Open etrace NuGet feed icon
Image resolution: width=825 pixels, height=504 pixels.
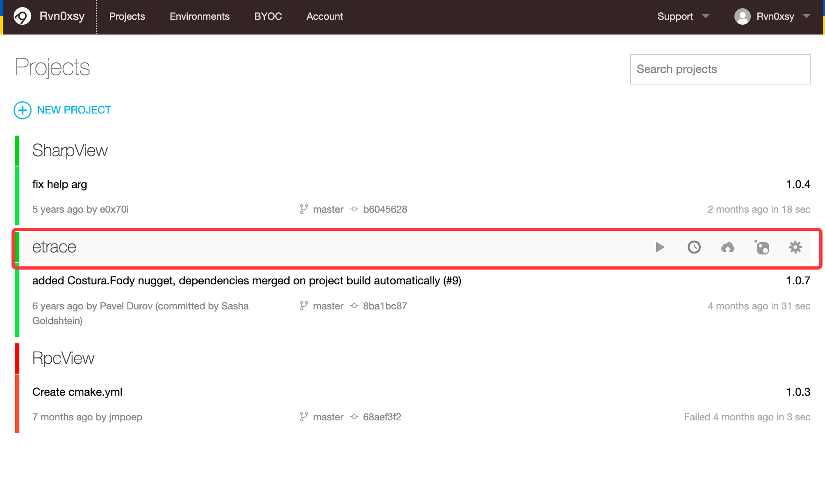[762, 247]
